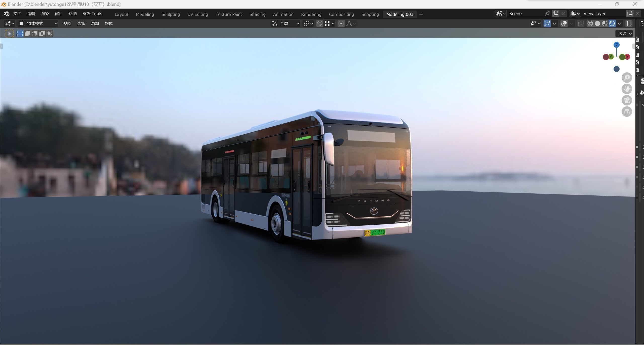Toggle proportional editing
The height and width of the screenshot is (345, 644).
point(341,23)
